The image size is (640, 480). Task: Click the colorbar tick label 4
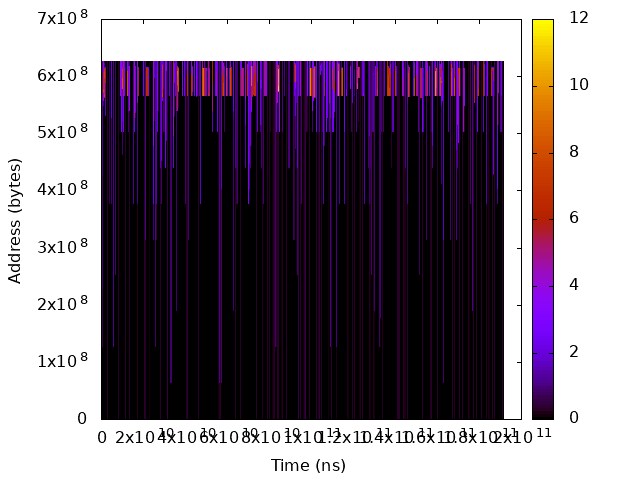pyautogui.click(x=574, y=285)
